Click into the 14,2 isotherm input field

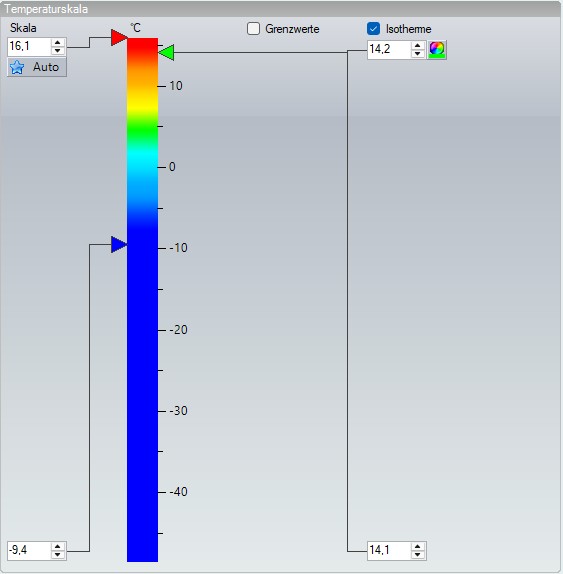[x=389, y=49]
